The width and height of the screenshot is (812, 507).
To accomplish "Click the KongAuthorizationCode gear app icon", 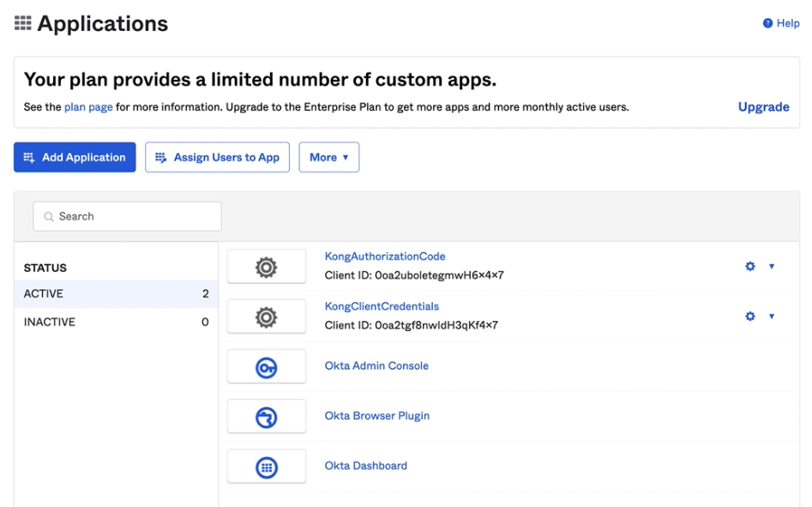I will click(267, 268).
